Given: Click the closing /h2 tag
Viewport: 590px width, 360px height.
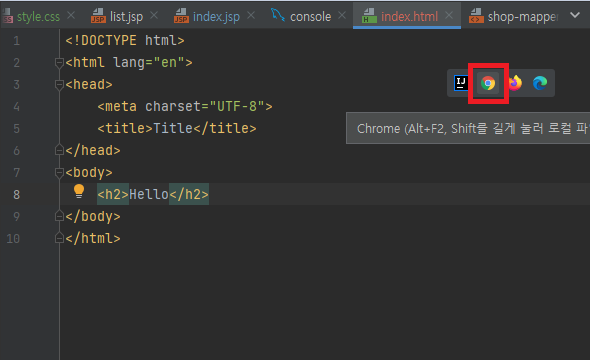Looking at the screenshot, I should [189, 194].
